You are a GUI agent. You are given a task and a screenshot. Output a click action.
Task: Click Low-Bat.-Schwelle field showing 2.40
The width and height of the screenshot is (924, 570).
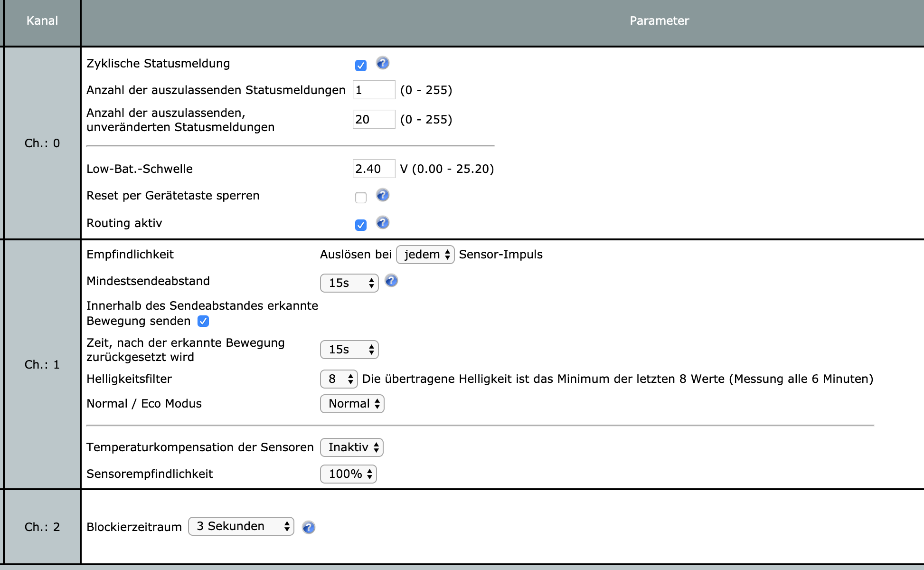[x=374, y=169]
